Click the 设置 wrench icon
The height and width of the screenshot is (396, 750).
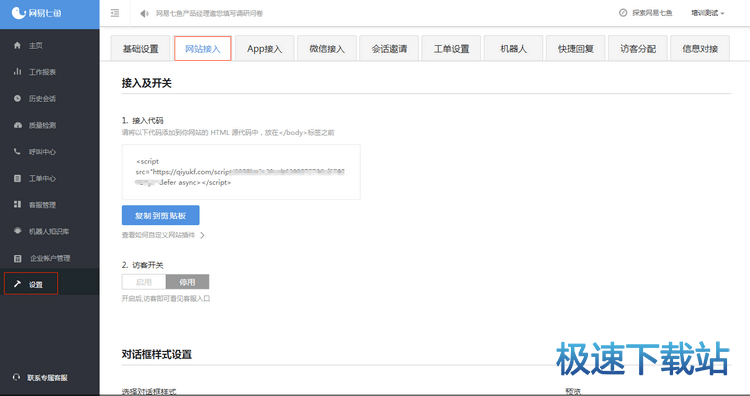pos(17,284)
